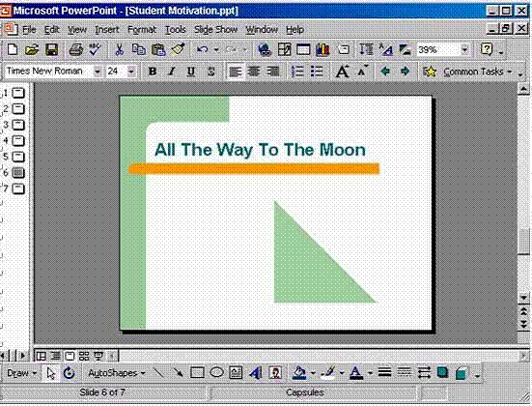Select the Insert WordArt icon

(x=256, y=373)
